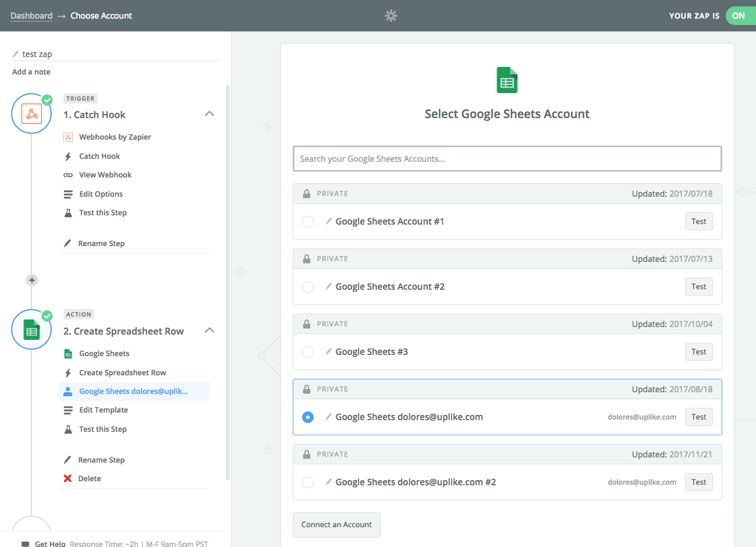Click the edit pencil for Google Sheets dolores@uplike.com
This screenshot has width=756, height=547.
tap(329, 417)
